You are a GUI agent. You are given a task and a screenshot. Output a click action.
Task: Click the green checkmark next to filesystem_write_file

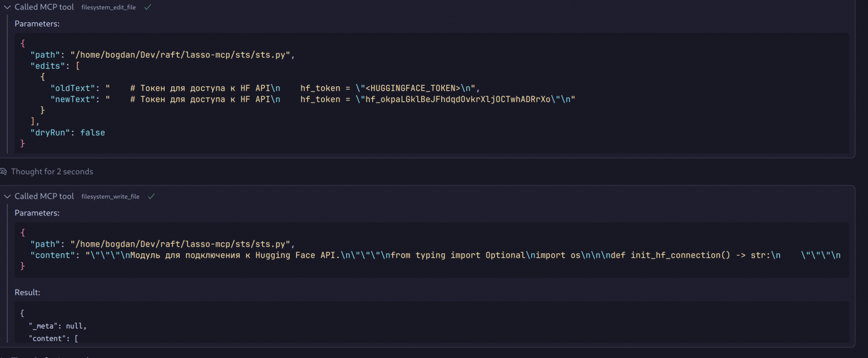pos(151,197)
